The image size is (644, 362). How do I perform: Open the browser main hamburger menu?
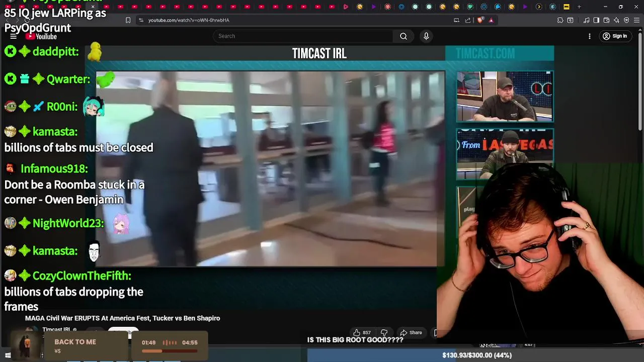[636, 20]
